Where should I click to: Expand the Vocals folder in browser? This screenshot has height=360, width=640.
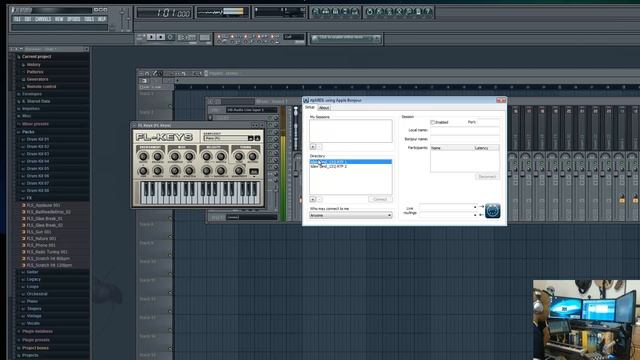[33, 323]
